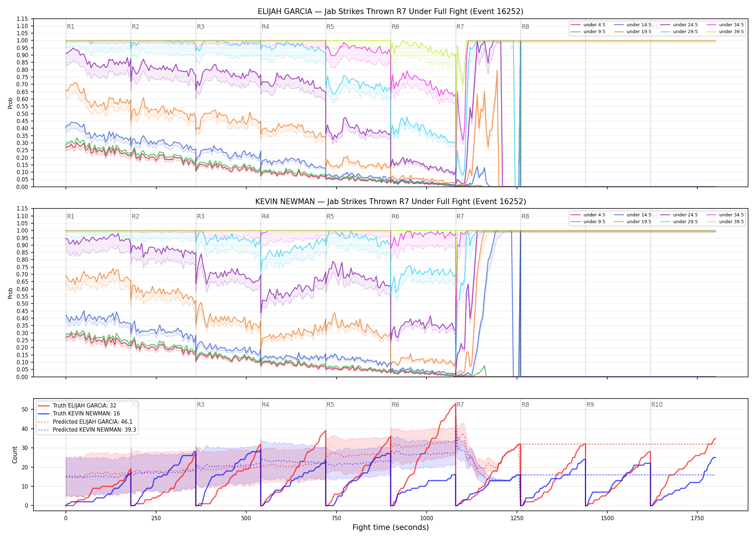Click 'Truth ELIJAH GARCIA: 32' legend entry
This screenshot has height=540, width=756.
[x=77, y=406]
